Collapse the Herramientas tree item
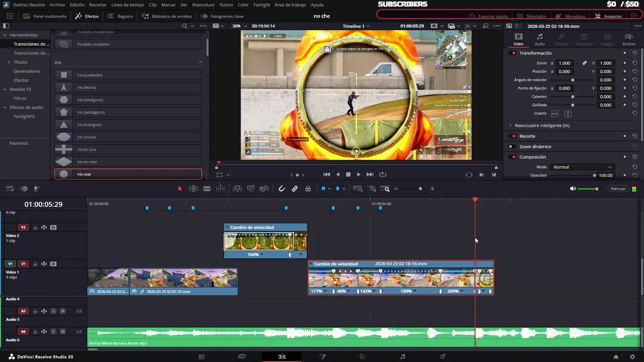Screen dimensions: 644x362 point(5,35)
